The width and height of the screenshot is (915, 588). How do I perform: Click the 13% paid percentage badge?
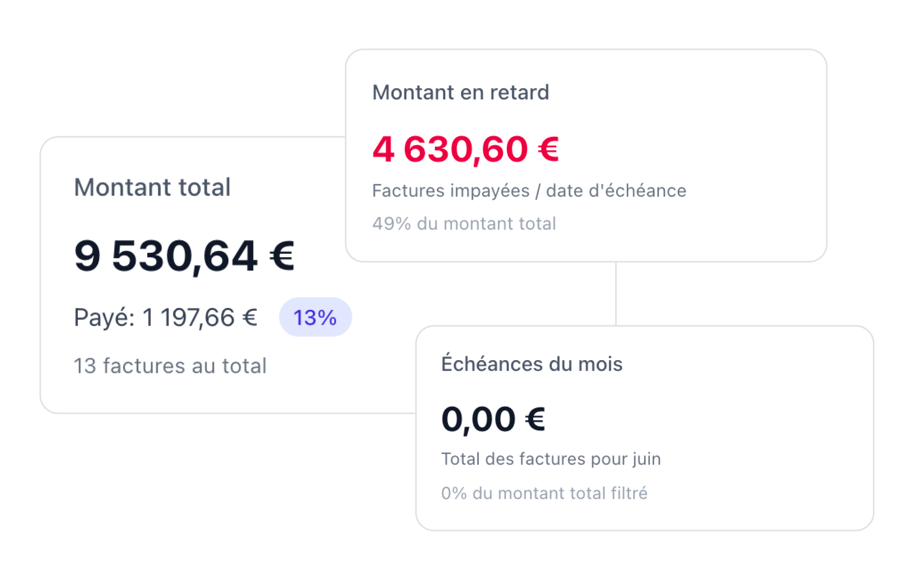pyautogui.click(x=315, y=317)
